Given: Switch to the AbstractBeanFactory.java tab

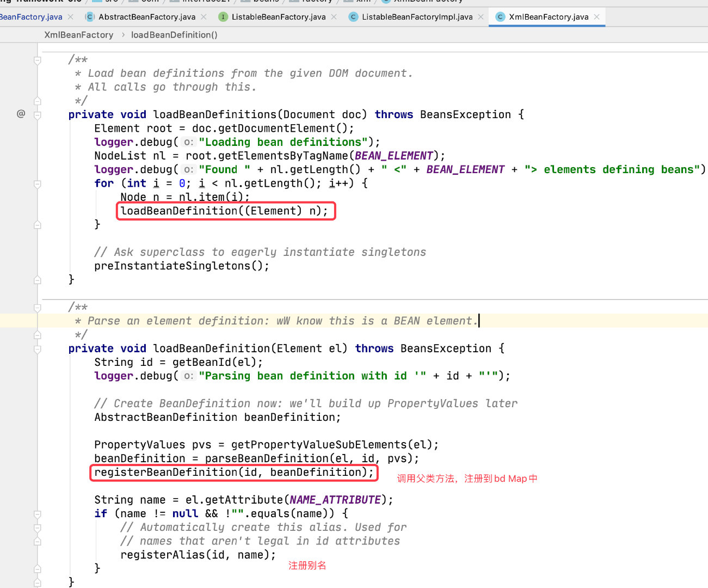Looking at the screenshot, I should (146, 17).
